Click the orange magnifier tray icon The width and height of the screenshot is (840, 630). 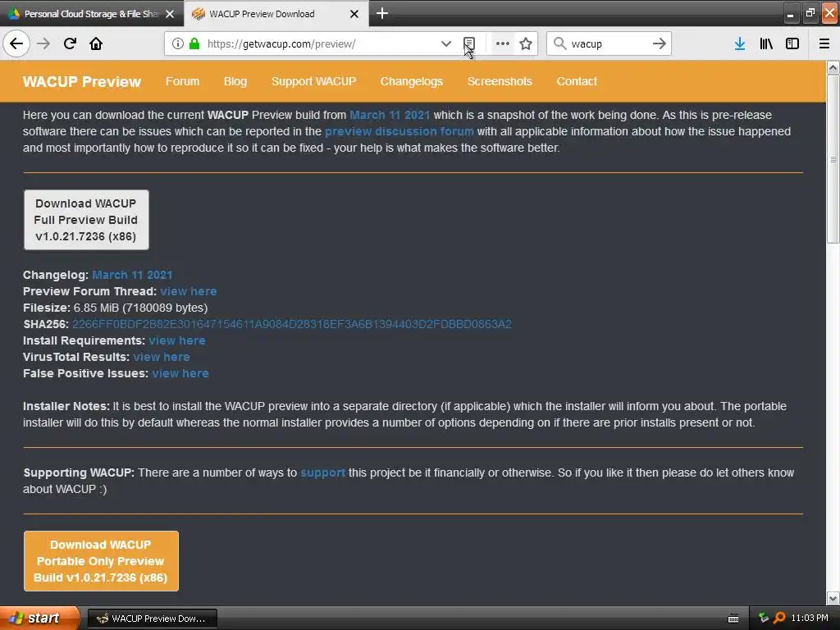click(779, 618)
